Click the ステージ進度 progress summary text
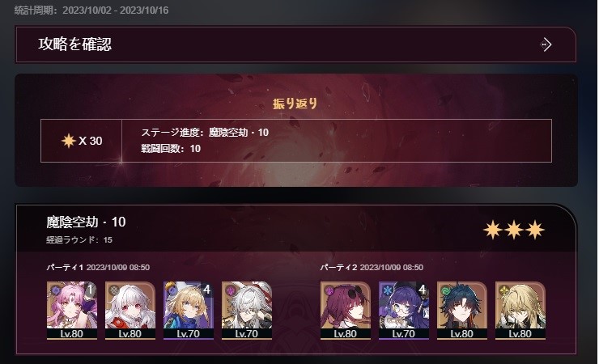Screen dimensions: 599x364 (205, 133)
